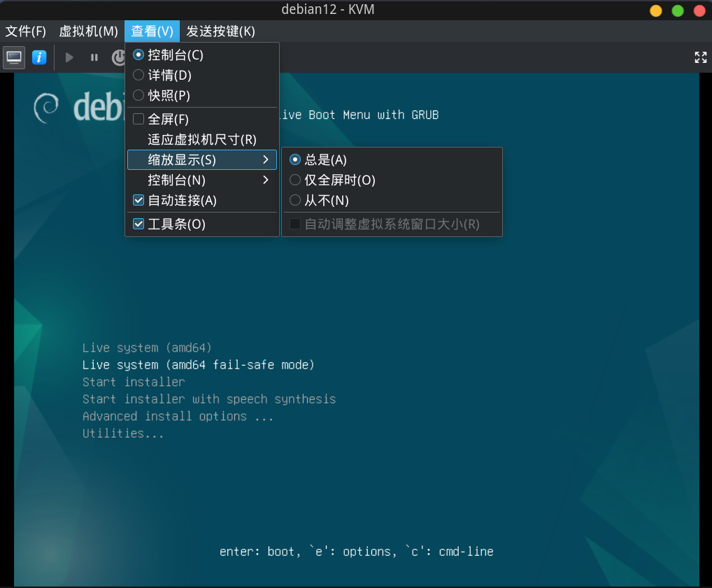The width and height of the screenshot is (712, 588).
Task: Expand the 控制台(N) submenu
Action: click(202, 180)
